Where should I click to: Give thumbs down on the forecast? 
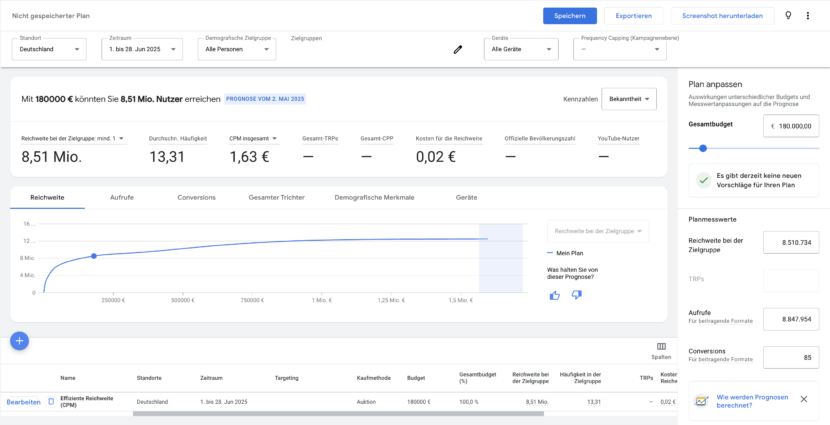tap(577, 295)
